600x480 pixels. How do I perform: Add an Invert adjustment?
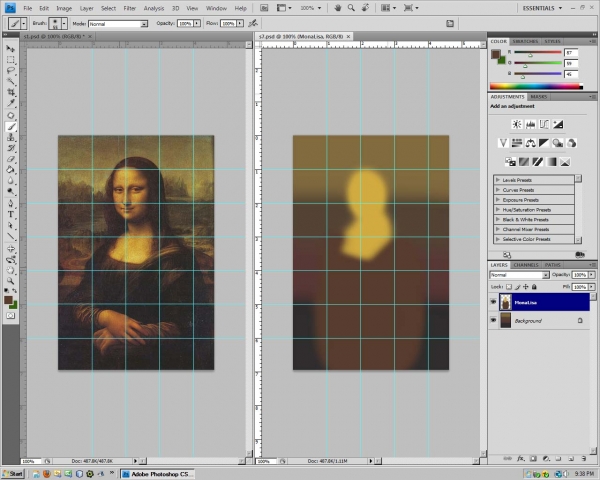(510, 162)
